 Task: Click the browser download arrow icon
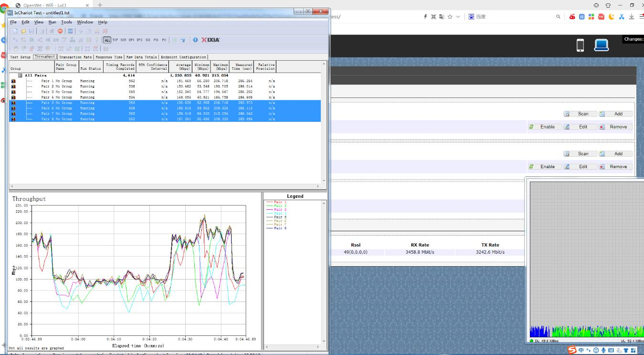click(632, 17)
